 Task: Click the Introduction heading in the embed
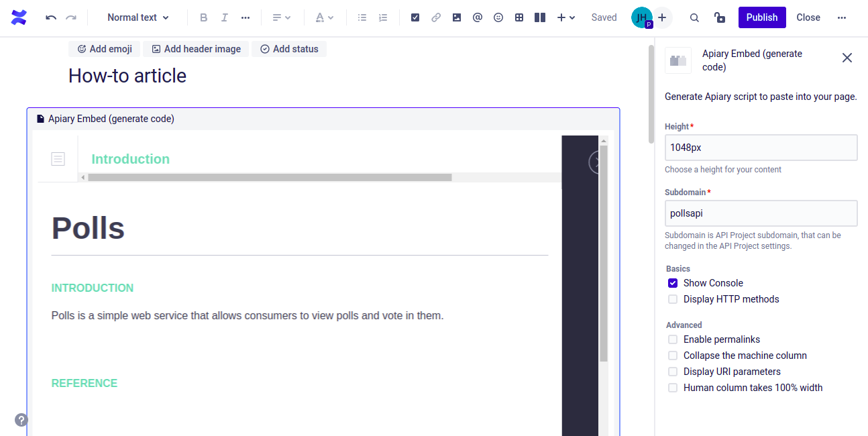pyautogui.click(x=131, y=159)
